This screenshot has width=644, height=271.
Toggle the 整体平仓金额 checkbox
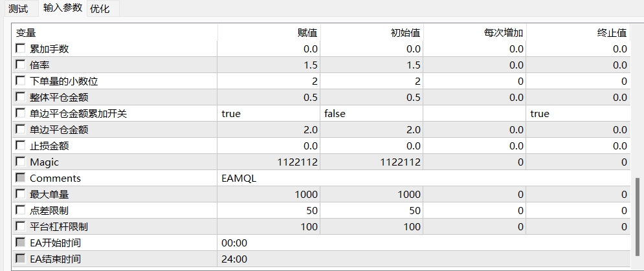point(21,97)
